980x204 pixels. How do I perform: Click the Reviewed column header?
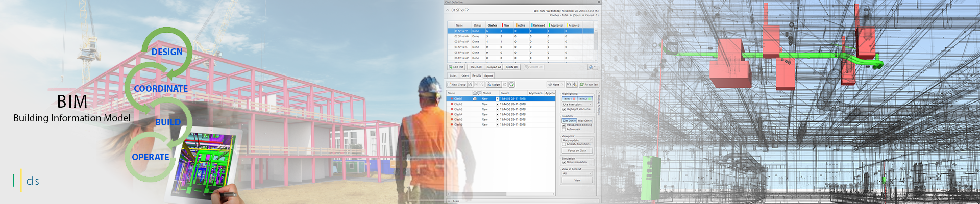coord(538,25)
